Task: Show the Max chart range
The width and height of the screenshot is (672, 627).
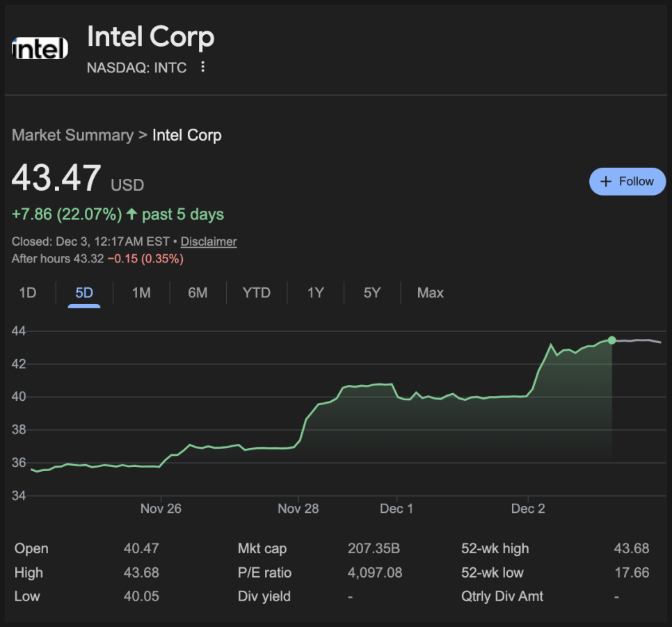Action: (430, 293)
